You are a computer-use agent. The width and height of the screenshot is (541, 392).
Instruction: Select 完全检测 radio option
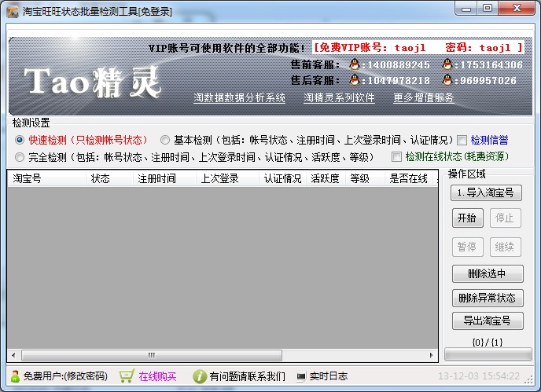(20, 157)
